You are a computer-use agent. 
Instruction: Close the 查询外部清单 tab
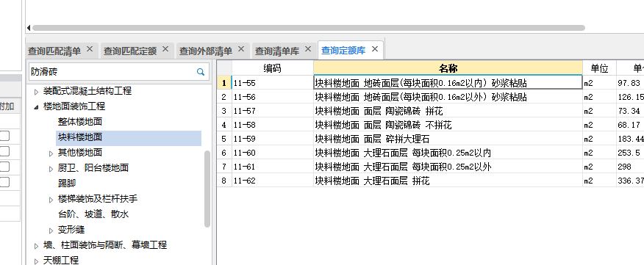241,49
